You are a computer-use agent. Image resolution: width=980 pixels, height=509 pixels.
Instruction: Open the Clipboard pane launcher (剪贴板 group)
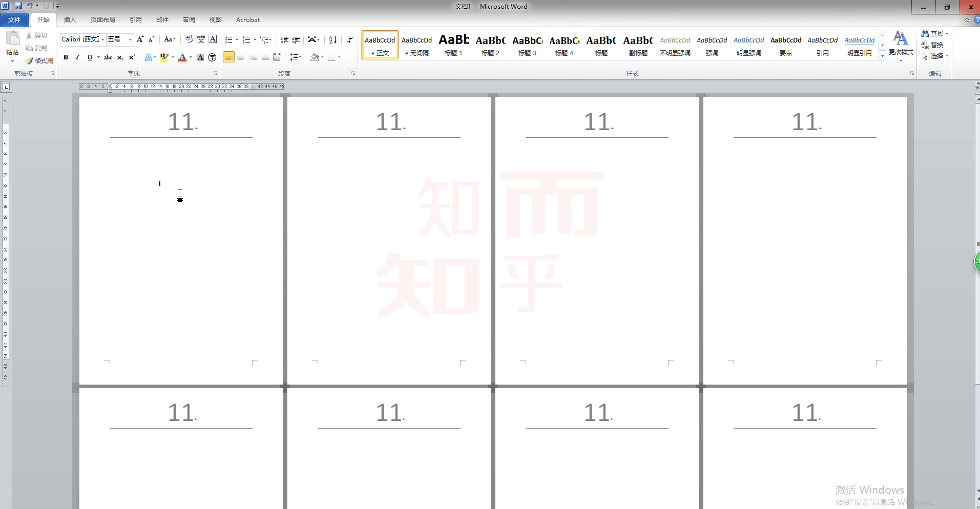tap(52, 73)
